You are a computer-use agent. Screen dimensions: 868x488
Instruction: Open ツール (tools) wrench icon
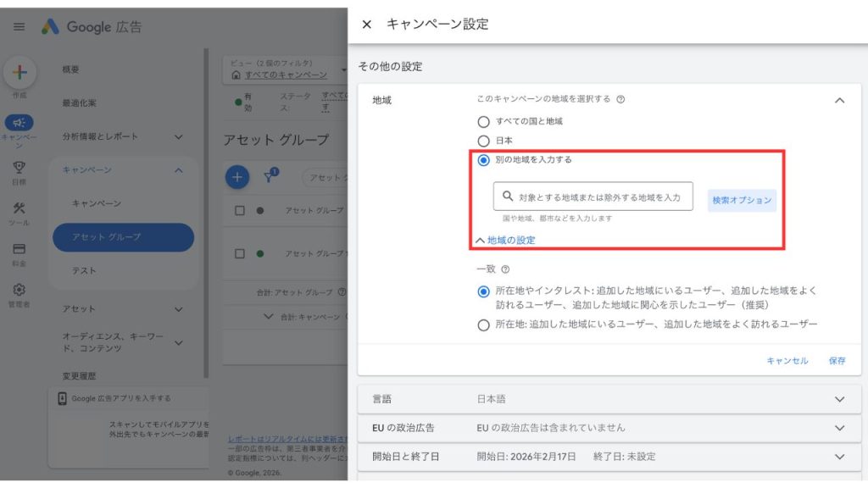[19, 207]
